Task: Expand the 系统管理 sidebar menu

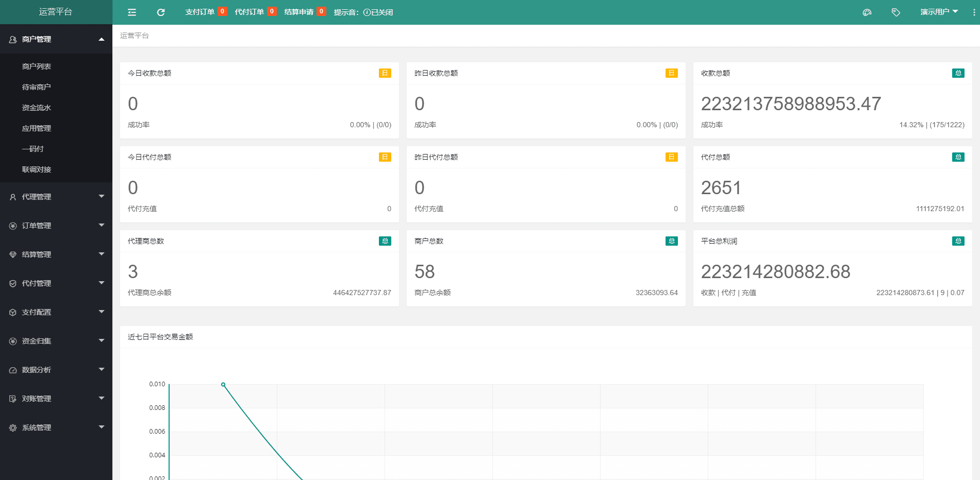Action: point(56,427)
